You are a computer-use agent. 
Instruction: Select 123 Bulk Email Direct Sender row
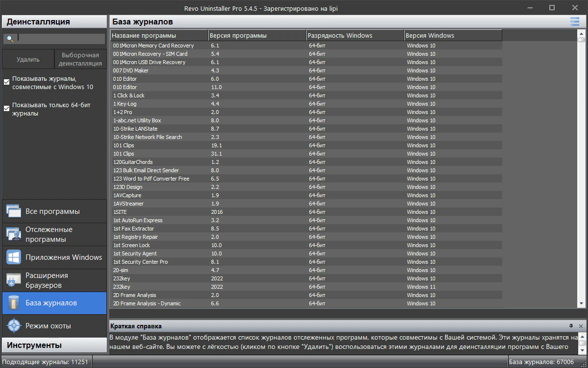(x=306, y=170)
